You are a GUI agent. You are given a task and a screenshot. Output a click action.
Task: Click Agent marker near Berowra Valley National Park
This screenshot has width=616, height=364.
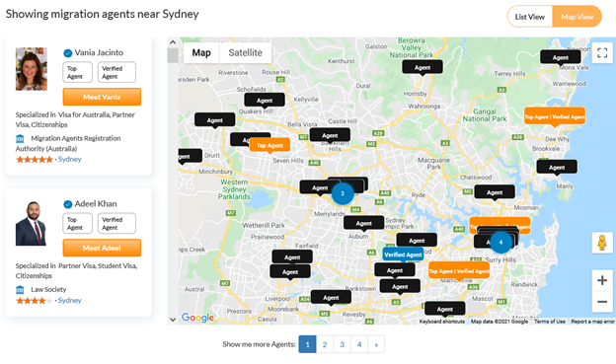tap(423, 67)
